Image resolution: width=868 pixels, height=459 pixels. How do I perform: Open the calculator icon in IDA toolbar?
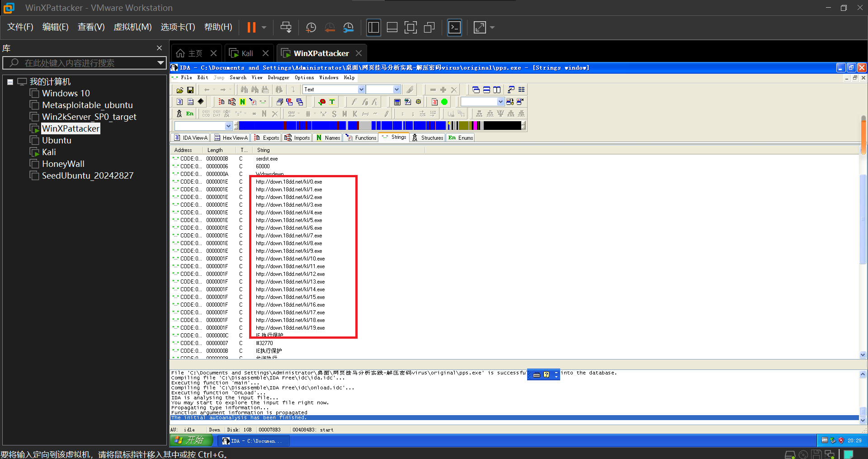point(397,102)
